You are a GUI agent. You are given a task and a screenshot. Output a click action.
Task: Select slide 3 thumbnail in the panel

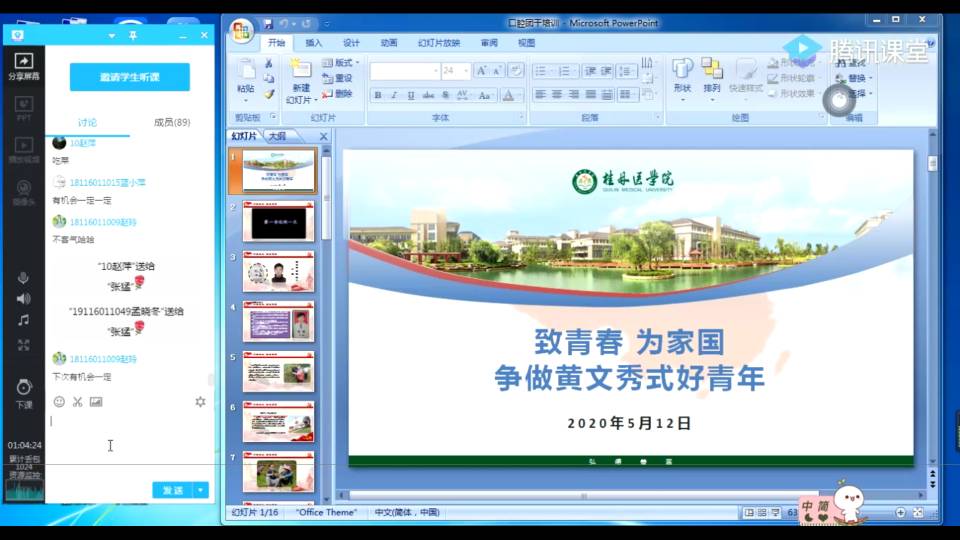278,271
